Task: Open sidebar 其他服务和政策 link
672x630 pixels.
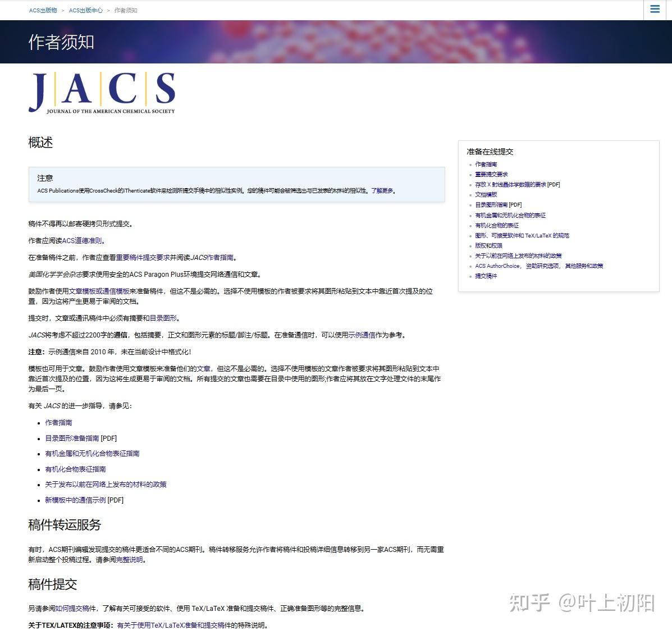Action: coord(584,266)
